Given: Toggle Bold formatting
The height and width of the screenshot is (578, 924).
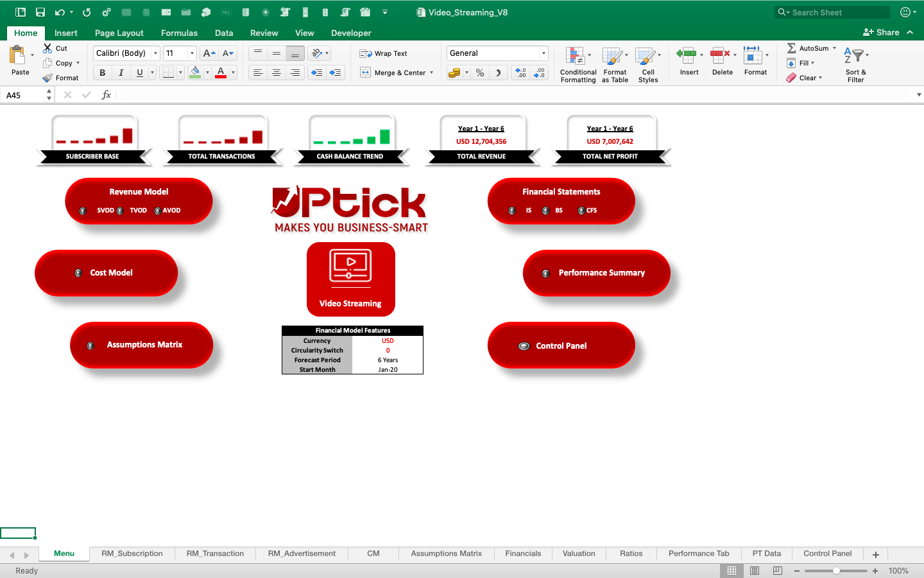Looking at the screenshot, I should click(102, 73).
